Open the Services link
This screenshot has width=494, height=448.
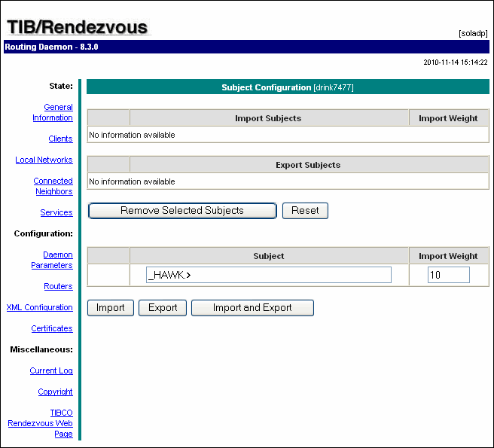point(56,212)
